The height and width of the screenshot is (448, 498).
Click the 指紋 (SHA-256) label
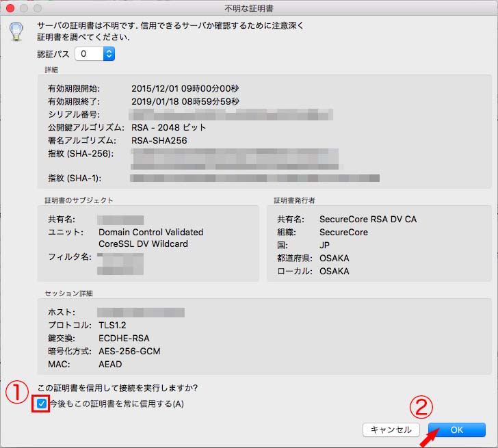point(81,154)
